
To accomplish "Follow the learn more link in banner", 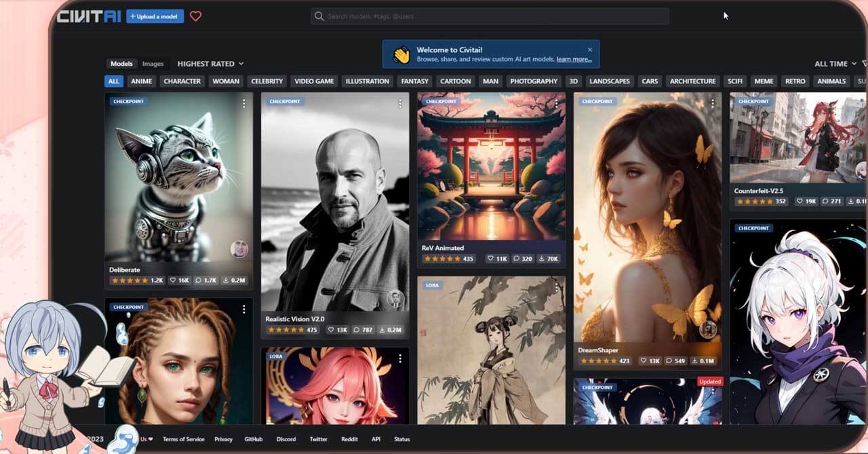I will (x=574, y=60).
